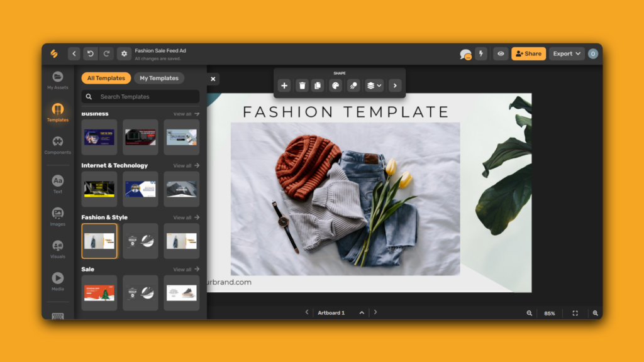Select second Sale template thumbnail
Image resolution: width=644 pixels, height=362 pixels.
pyautogui.click(x=140, y=293)
